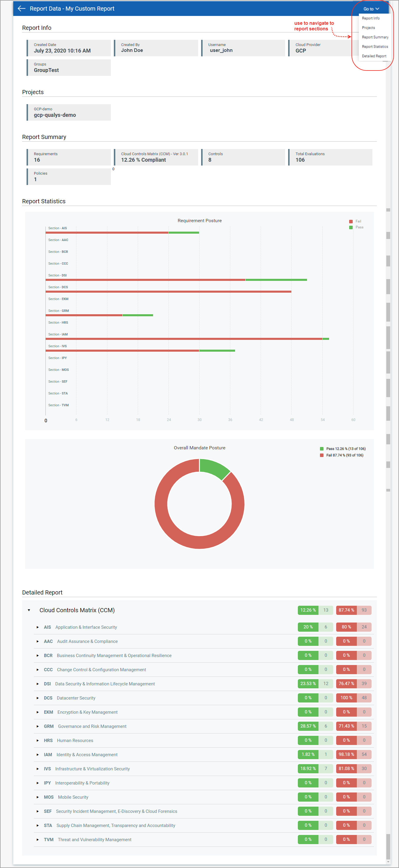Click the gcp-qualys-demo project card

(x=69, y=112)
